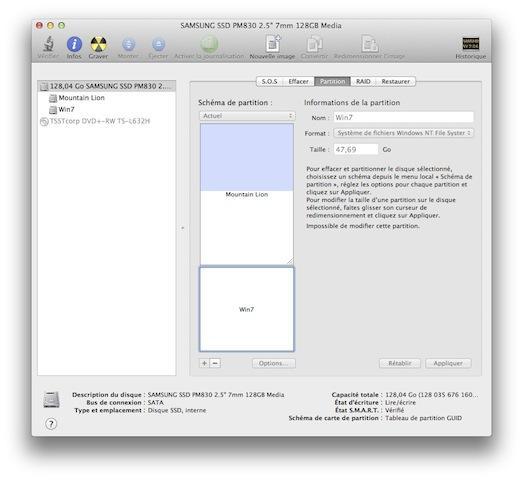
Task: Select the Win7 partition block
Action: coord(247,309)
